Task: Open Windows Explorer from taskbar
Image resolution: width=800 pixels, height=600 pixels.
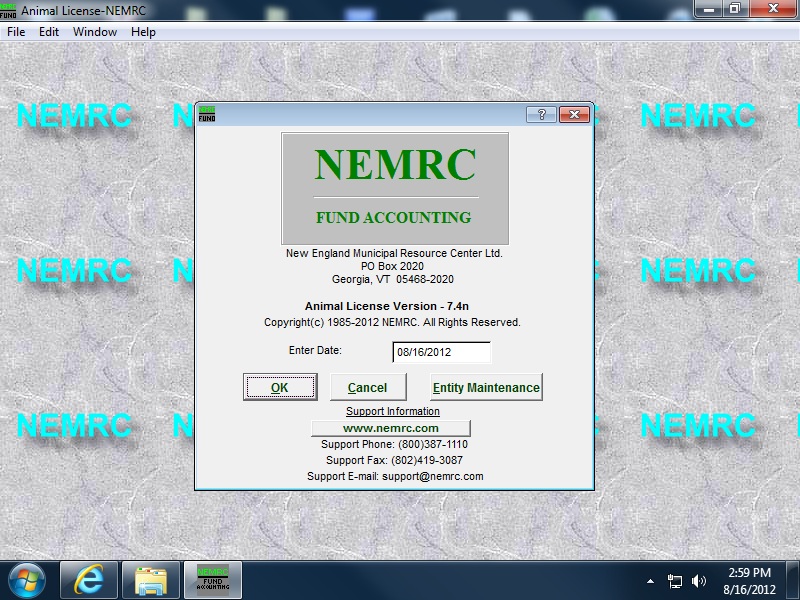Action: pyautogui.click(x=151, y=580)
